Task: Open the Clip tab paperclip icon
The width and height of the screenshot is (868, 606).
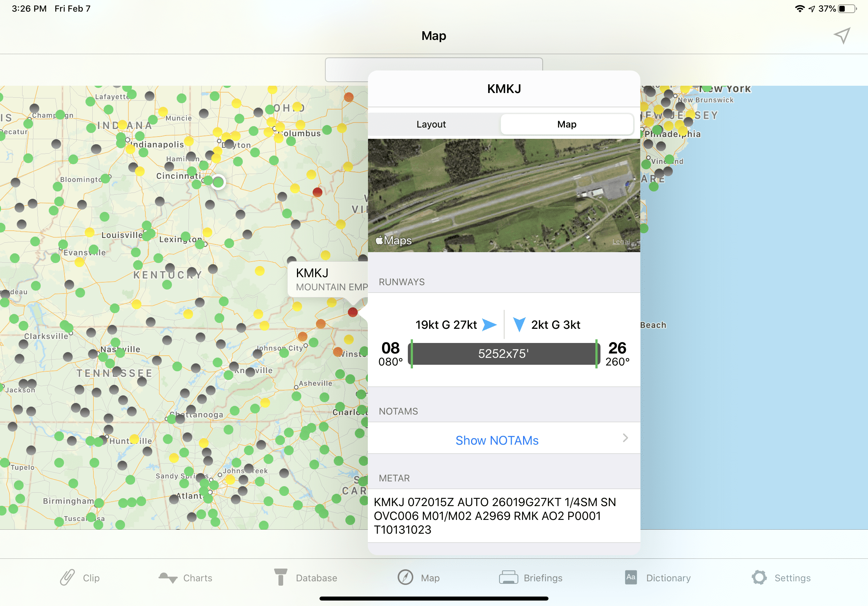Action: (x=67, y=578)
